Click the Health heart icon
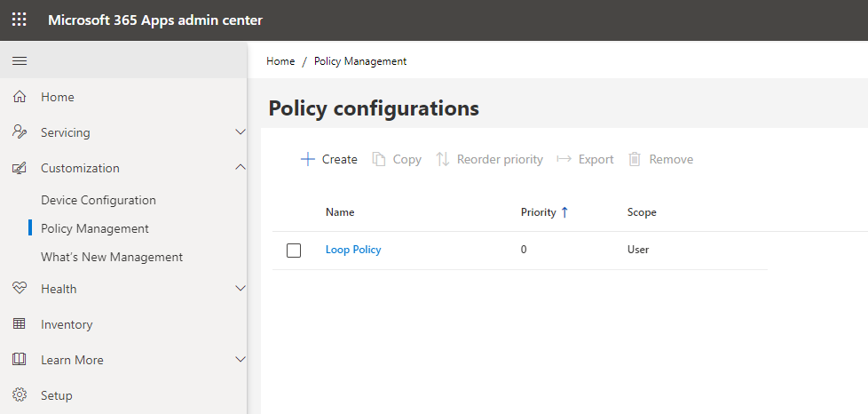This screenshot has height=414, width=868. [x=20, y=288]
